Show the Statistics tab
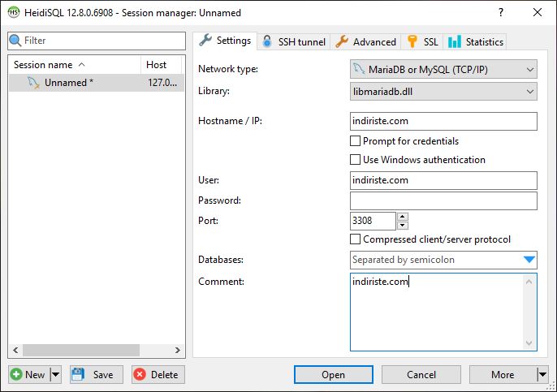 (475, 42)
